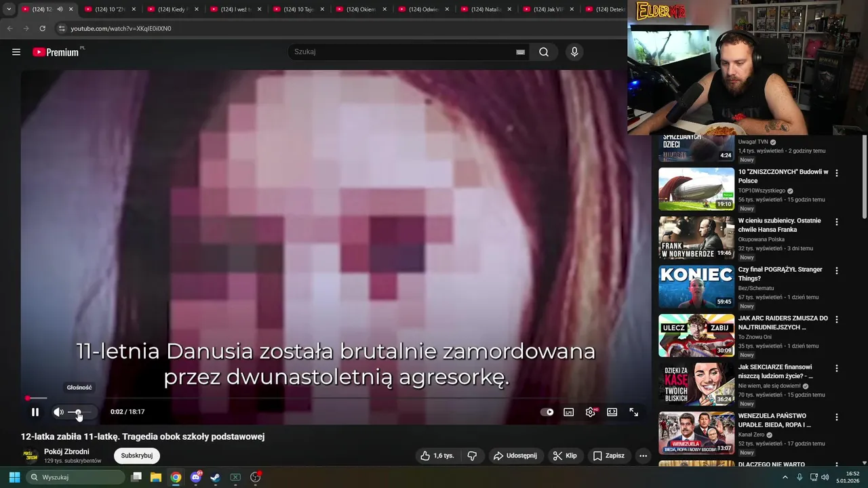Open the on-screen keyboard icon in search box

pos(521,52)
